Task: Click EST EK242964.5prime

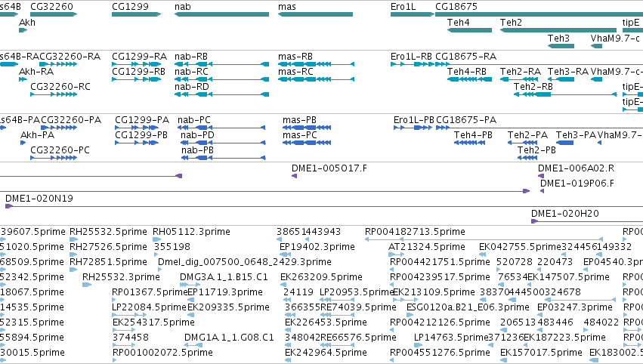Action: [x=288, y=360]
